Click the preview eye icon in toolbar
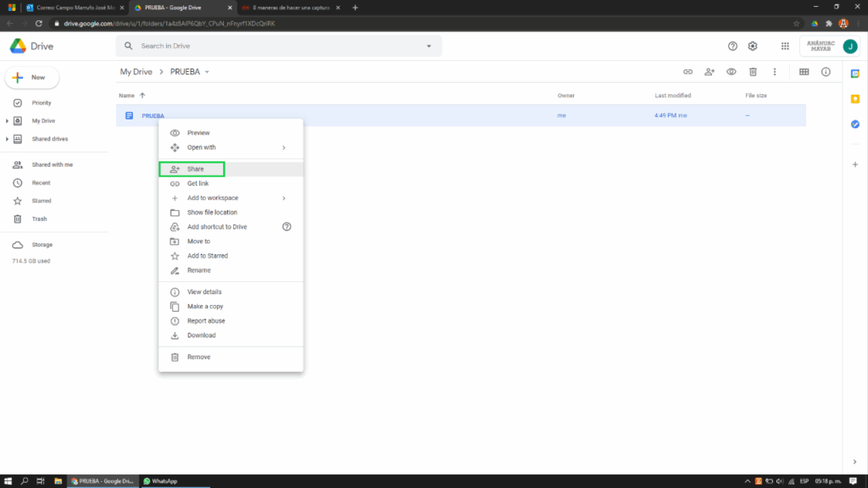 [x=731, y=72]
